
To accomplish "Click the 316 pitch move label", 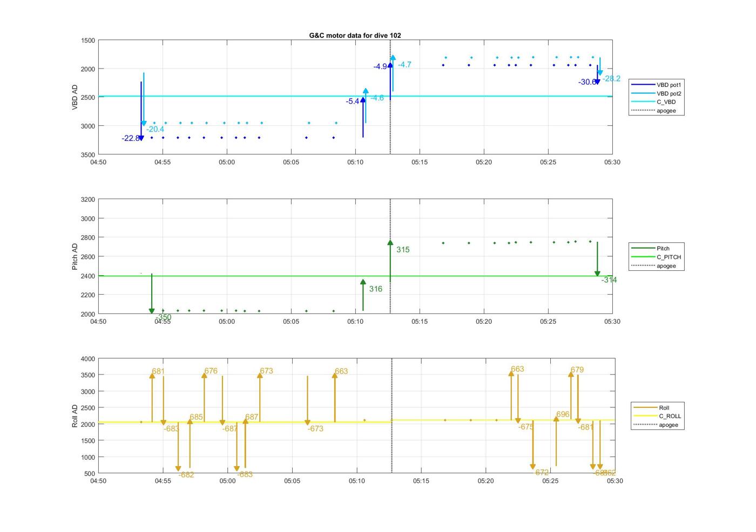I will coord(375,289).
